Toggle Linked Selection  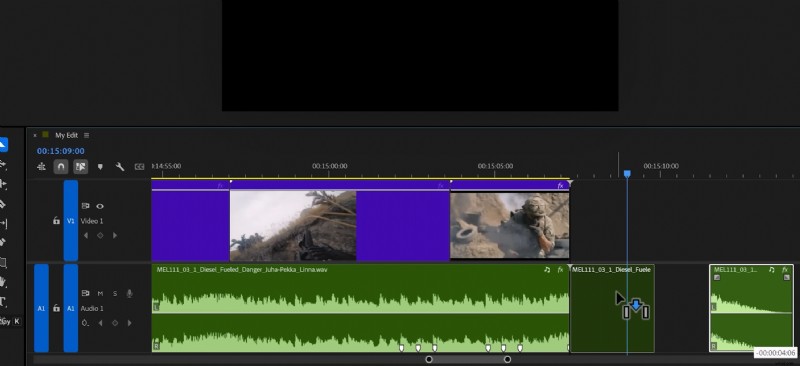point(80,166)
